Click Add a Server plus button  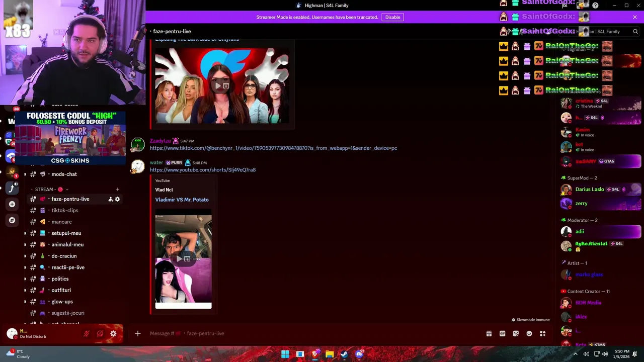tap(12, 204)
